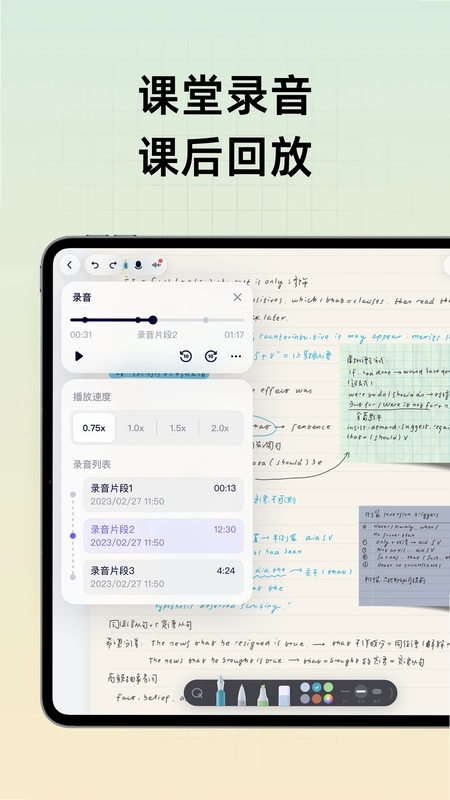Viewport: 450px width, 800px height.
Task: Go back with the left chevron button
Action: (x=70, y=265)
